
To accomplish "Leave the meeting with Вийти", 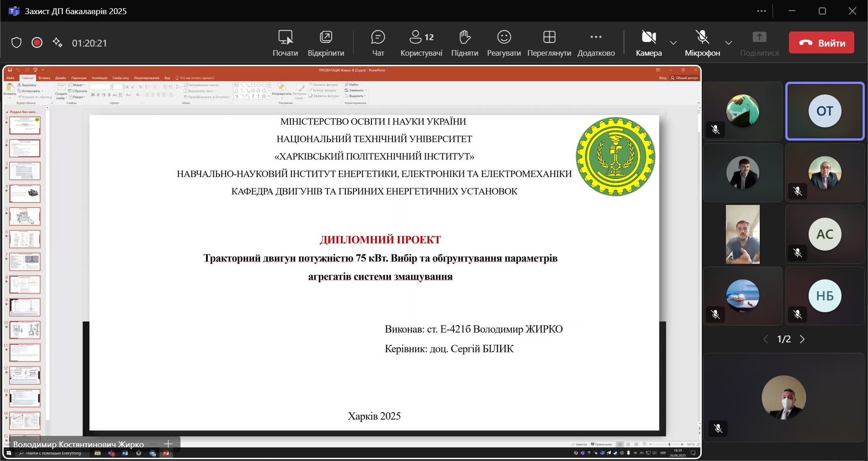I will coord(821,43).
